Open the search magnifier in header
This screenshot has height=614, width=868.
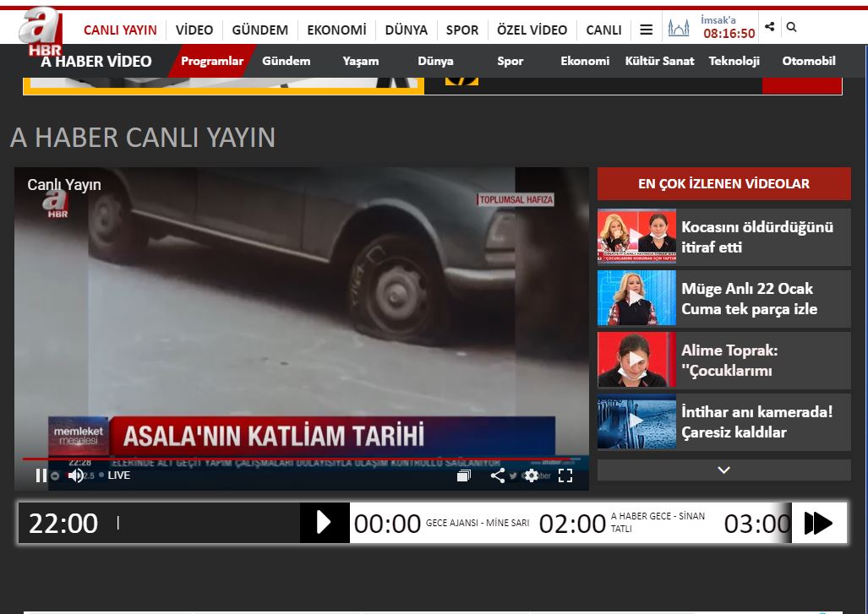click(792, 26)
